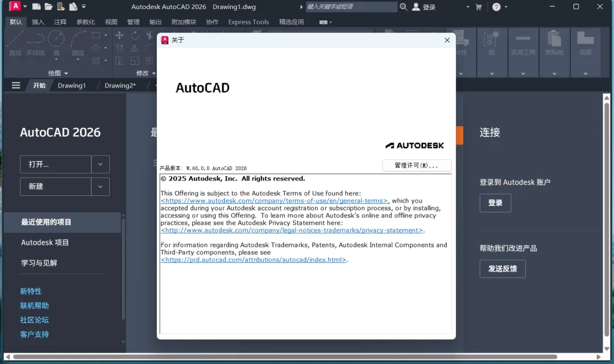Click the keyword search input field

[351, 7]
